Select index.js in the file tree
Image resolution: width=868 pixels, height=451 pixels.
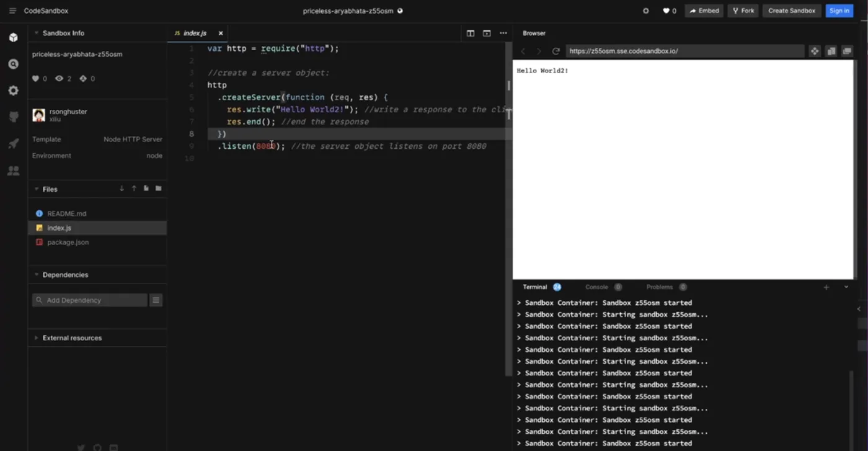point(97,228)
